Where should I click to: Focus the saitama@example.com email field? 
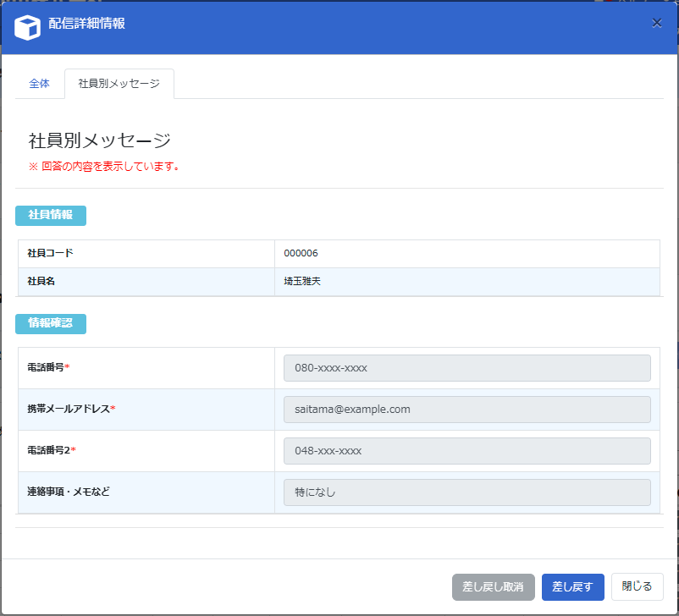[466, 410]
